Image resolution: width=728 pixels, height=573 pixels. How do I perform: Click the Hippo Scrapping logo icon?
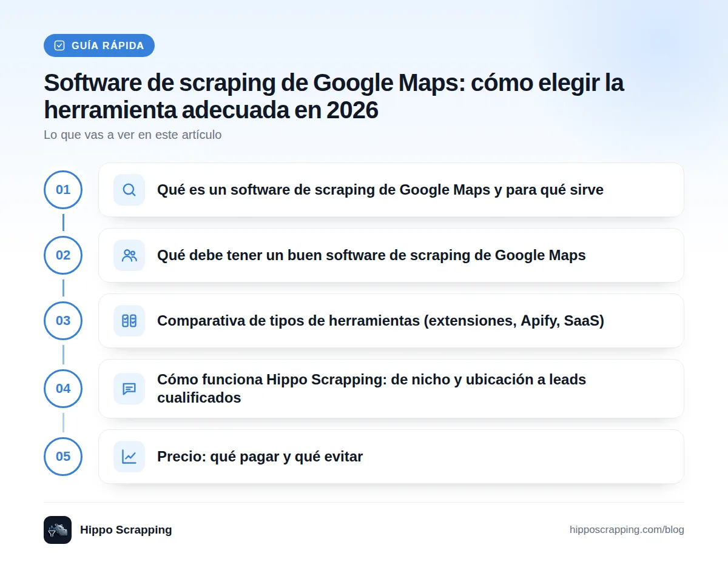pos(58,530)
